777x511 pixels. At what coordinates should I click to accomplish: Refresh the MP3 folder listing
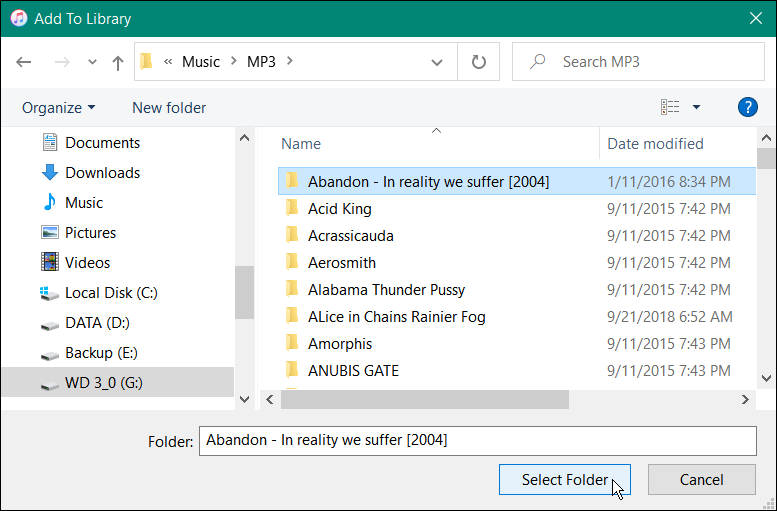coord(479,62)
